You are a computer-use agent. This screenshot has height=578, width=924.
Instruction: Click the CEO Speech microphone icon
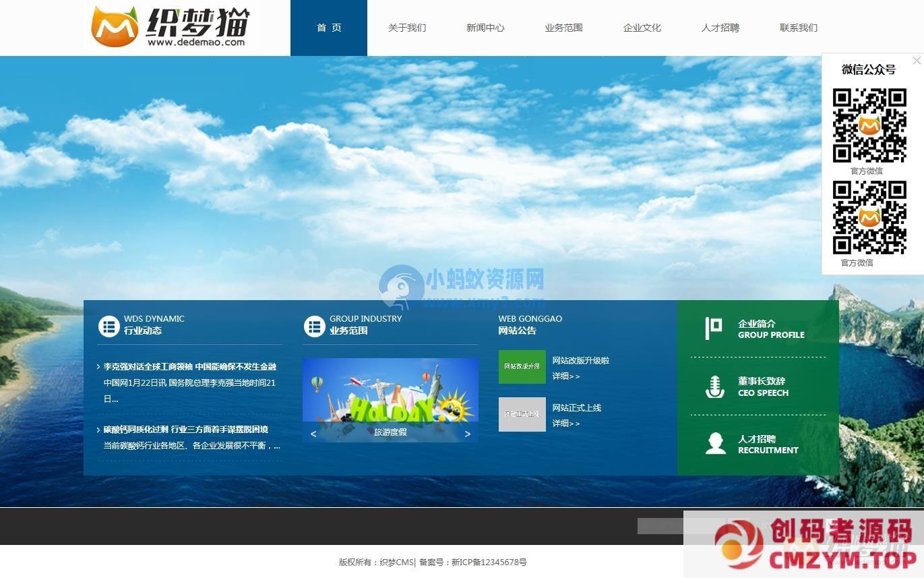click(714, 386)
